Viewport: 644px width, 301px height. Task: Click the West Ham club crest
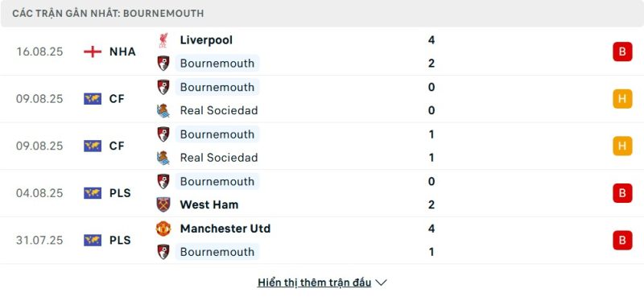163,204
